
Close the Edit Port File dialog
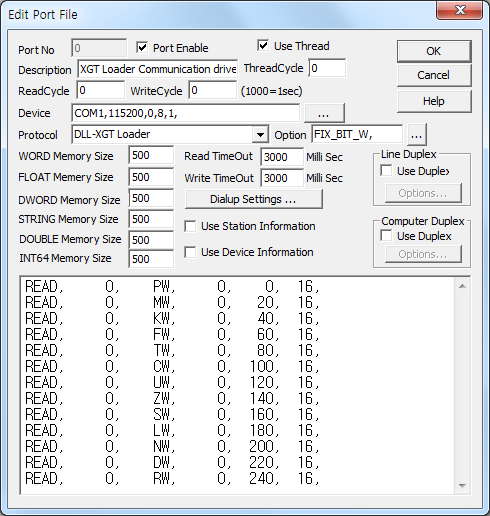(x=460, y=10)
